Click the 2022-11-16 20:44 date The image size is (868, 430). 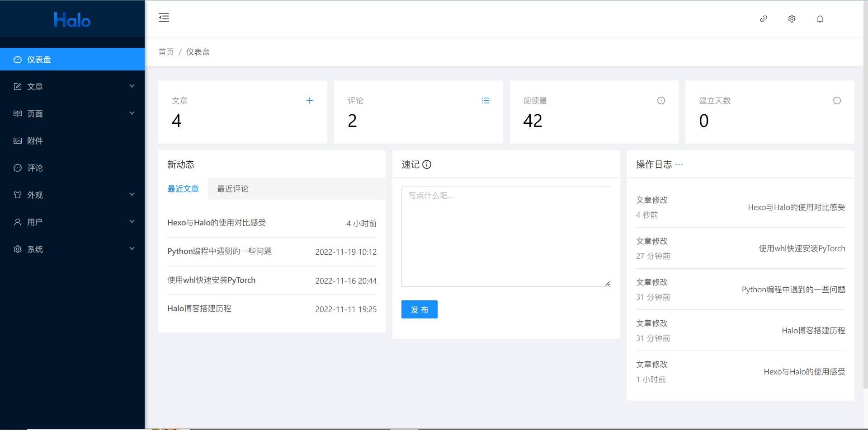(346, 281)
